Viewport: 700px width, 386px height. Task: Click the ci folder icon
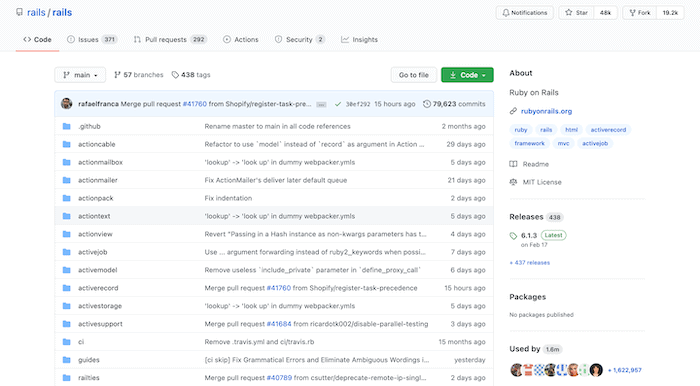(67, 341)
